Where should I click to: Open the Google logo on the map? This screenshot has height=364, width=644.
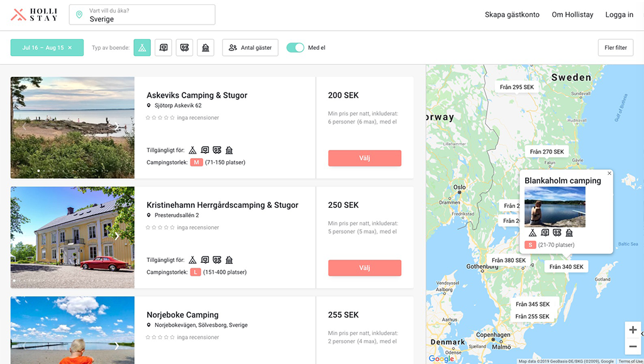point(441,359)
